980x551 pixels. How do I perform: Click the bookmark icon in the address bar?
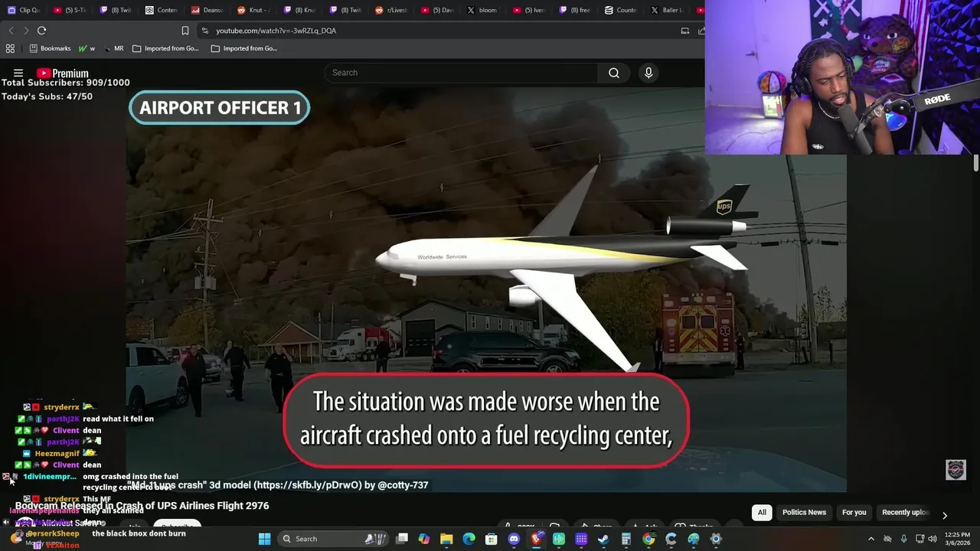coord(185,31)
